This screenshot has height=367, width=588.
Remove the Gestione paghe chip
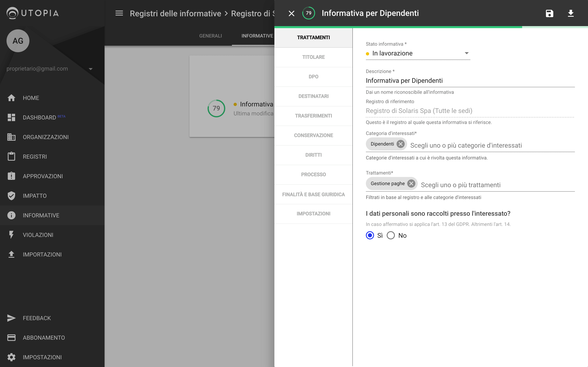pyautogui.click(x=411, y=183)
